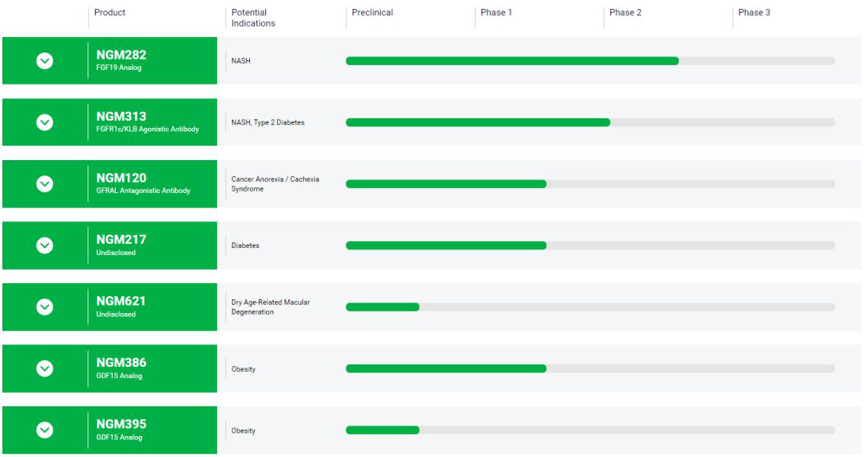
Task: Expand the NGM282 row chevron
Action: click(x=45, y=61)
